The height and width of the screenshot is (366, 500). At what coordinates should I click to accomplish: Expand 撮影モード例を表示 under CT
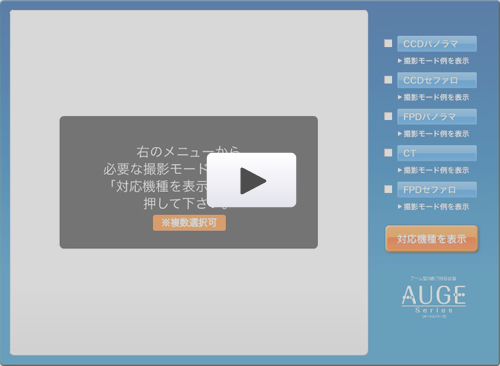point(433,170)
